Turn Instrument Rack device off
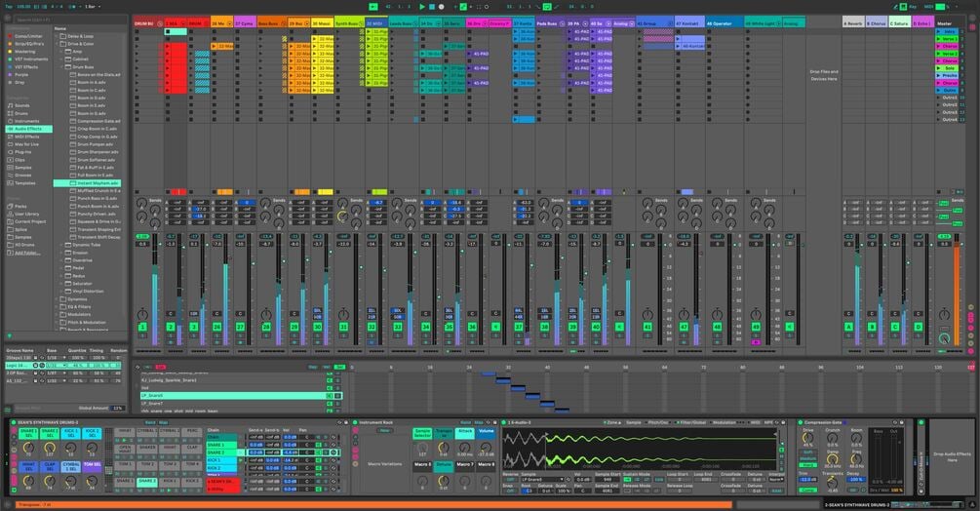 (x=355, y=422)
